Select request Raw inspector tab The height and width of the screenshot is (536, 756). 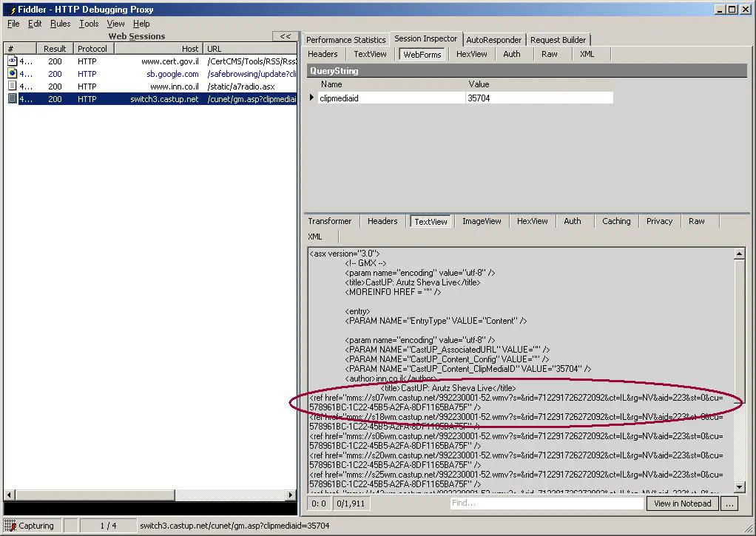pos(549,54)
